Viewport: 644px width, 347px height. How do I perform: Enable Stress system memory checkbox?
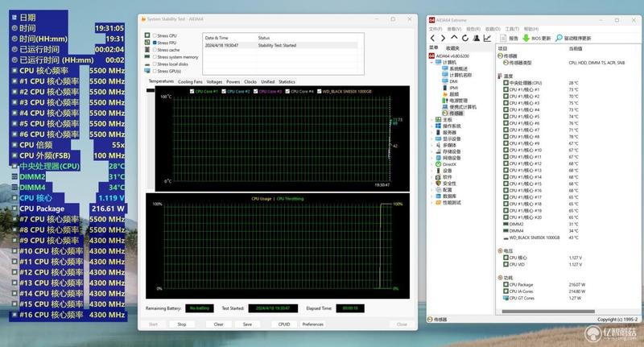pyautogui.click(x=155, y=57)
